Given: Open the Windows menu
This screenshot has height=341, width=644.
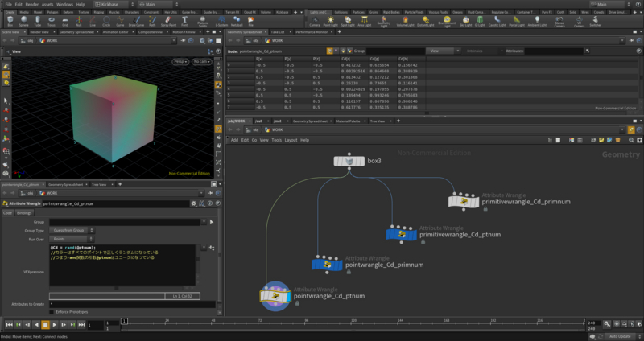Looking at the screenshot, I should (64, 5).
